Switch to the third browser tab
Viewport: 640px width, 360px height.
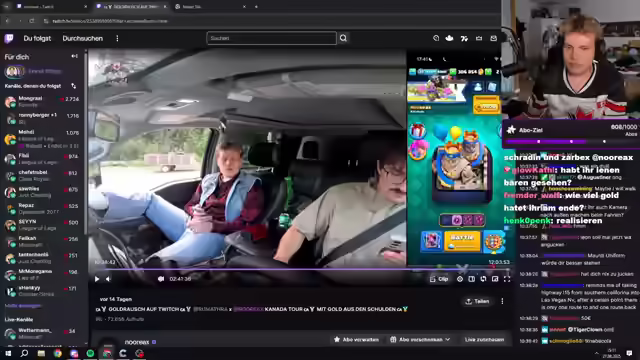(210, 7)
